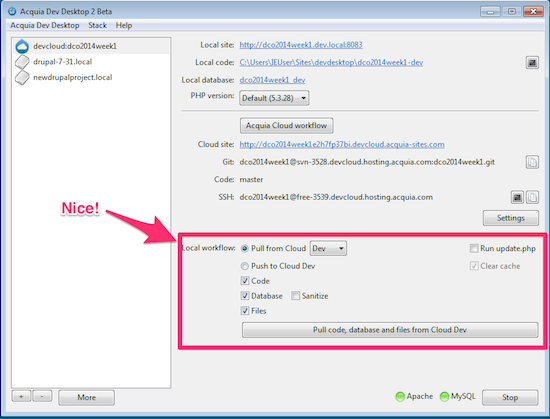Copy the SSH address to clipboard
Image resolution: width=550 pixels, height=419 pixels.
point(532,197)
